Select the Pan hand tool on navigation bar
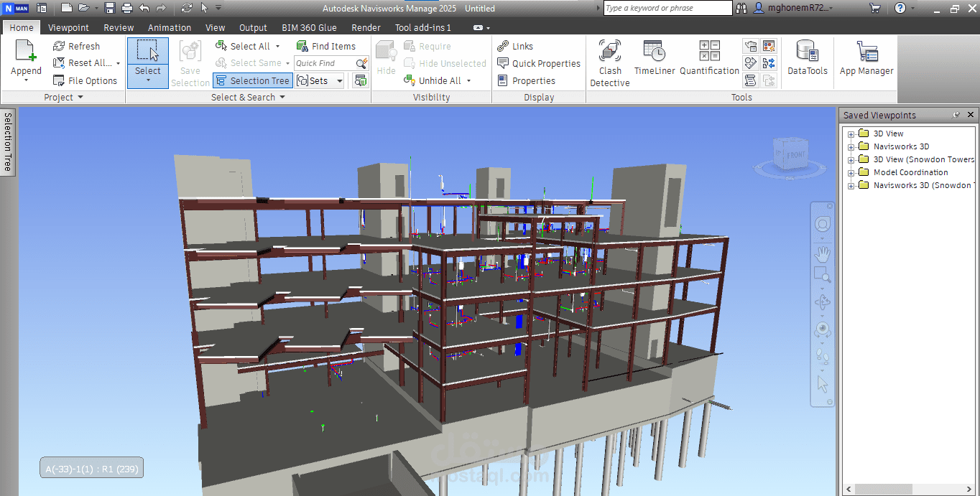This screenshot has height=496, width=980. [x=823, y=253]
